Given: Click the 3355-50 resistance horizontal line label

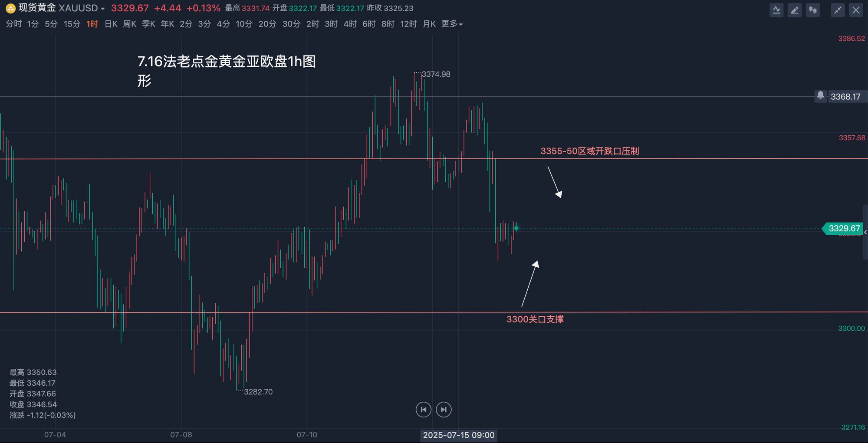Looking at the screenshot, I should pyautogui.click(x=589, y=151).
